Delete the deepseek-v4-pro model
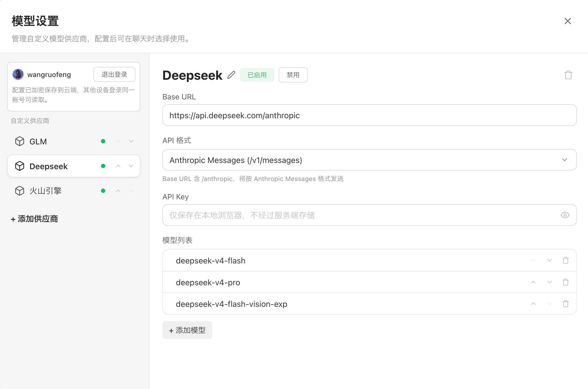Screen dimensions: 588x389 [x=566, y=282]
